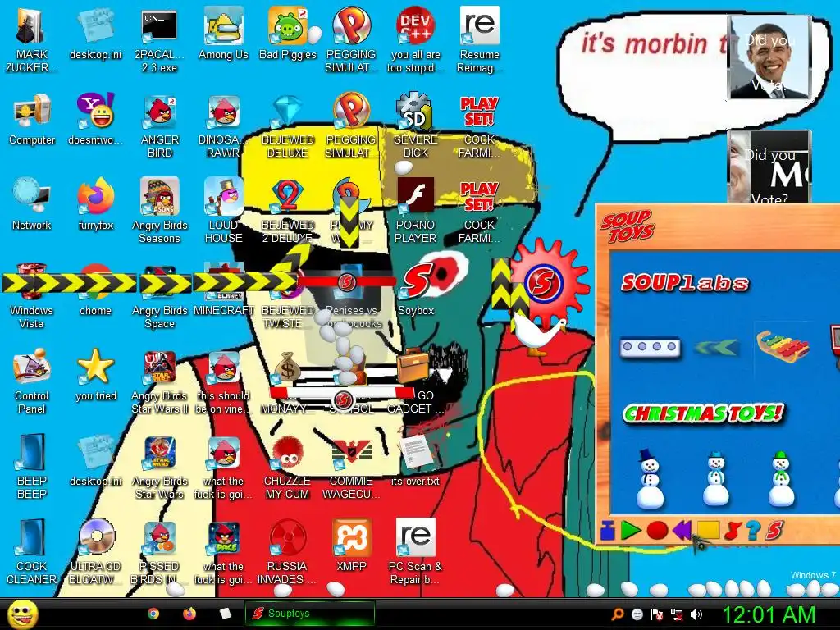Screen dimensions: 840x630
Task: Open the MINECRAFT desktop icon
Action: point(223,290)
